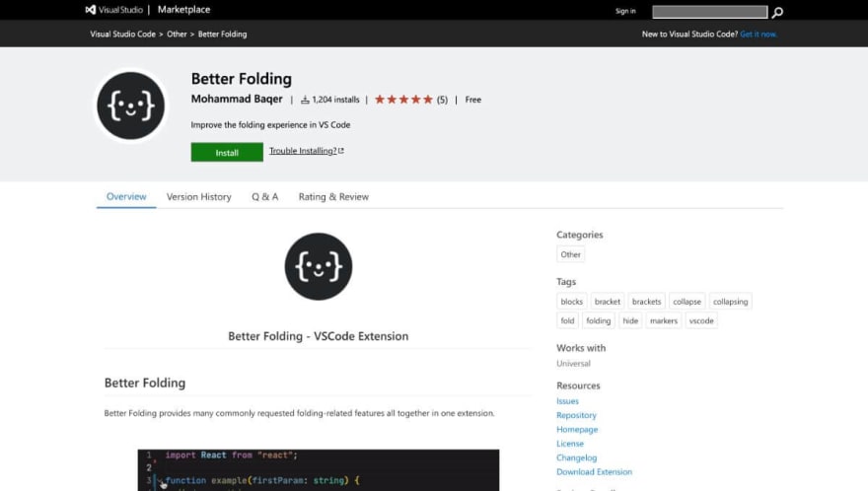868x491 pixels.
Task: Click the 1,204 installs text
Action: (x=335, y=100)
